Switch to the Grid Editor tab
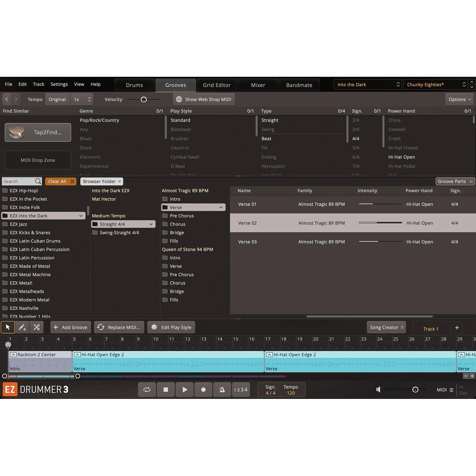Image resolution: width=476 pixels, height=476 pixels. pos(217,85)
